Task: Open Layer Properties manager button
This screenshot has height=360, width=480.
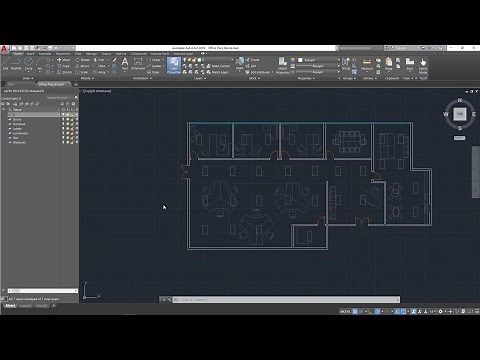Action: coord(174,65)
